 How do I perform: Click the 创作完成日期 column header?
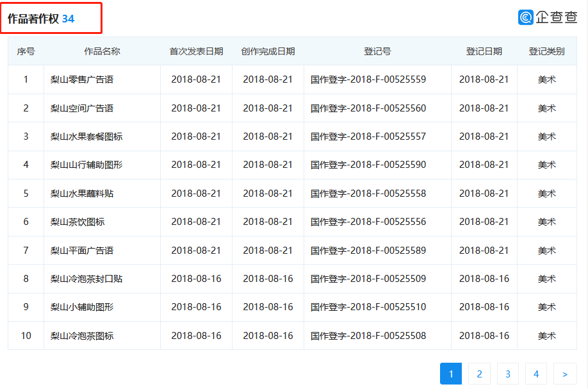pyautogui.click(x=268, y=51)
